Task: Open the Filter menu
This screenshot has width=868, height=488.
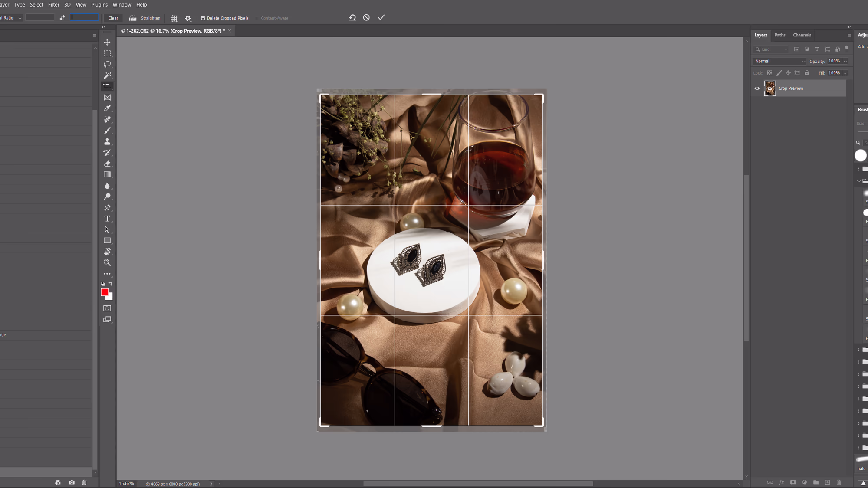Action: pyautogui.click(x=53, y=5)
